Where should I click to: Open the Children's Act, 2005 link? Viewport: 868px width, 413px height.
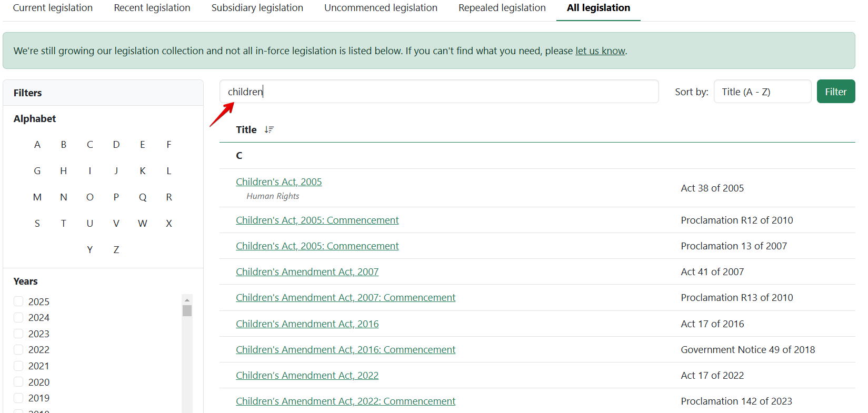tap(278, 182)
